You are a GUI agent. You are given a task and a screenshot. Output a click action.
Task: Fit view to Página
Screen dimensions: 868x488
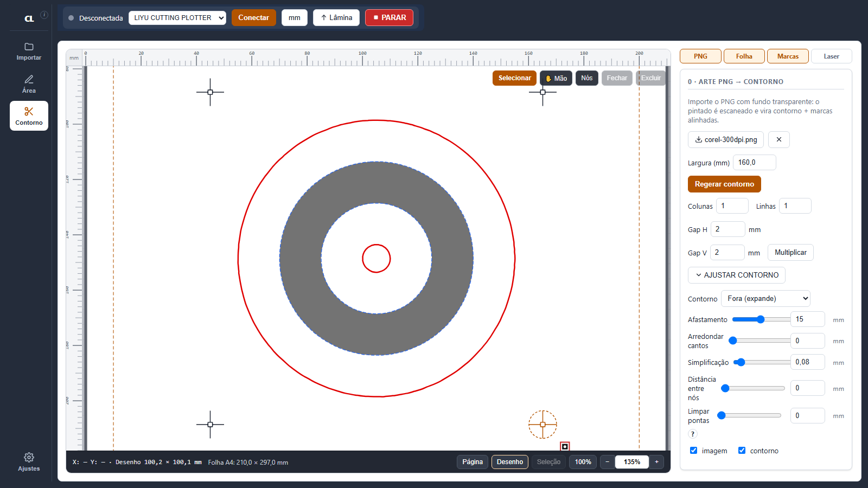(x=473, y=462)
